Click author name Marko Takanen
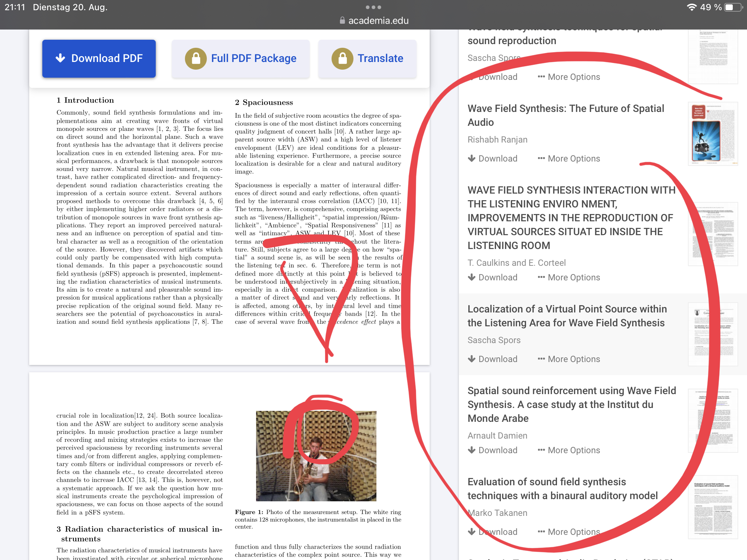Viewport: 747px width, 560px height. [x=498, y=513]
